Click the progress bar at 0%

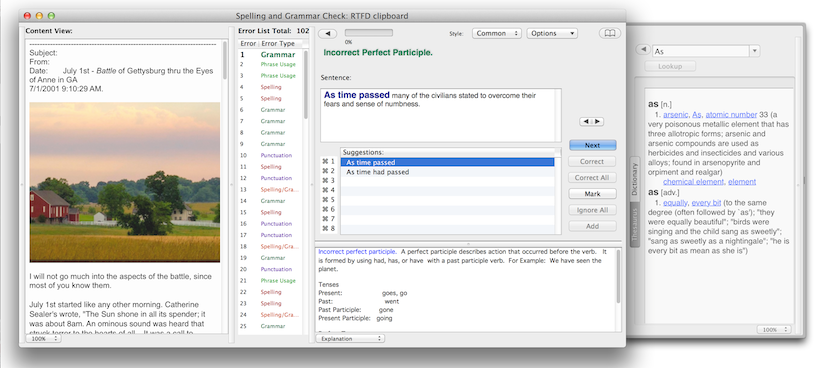[x=369, y=33]
